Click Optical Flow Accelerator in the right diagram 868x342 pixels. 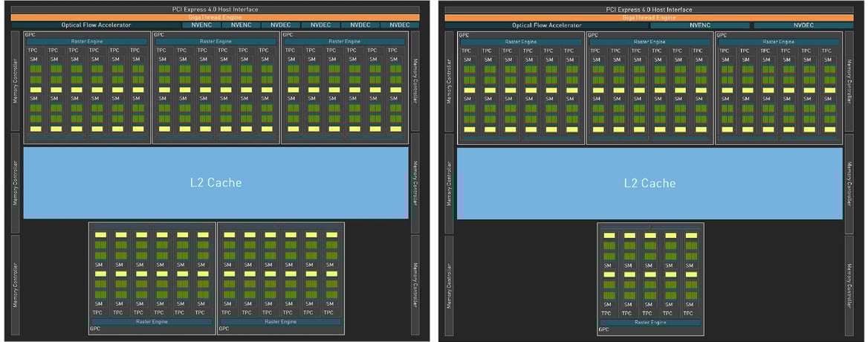coord(546,25)
